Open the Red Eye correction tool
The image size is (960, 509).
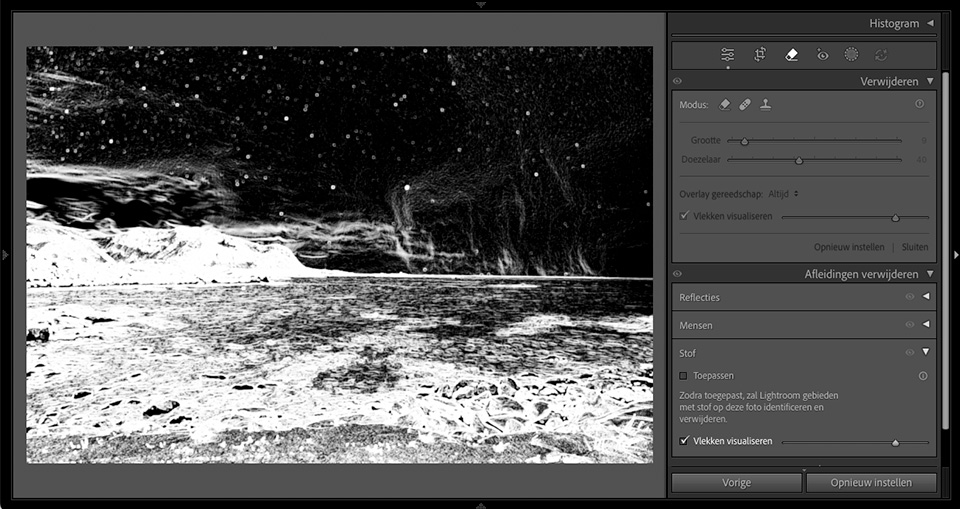click(822, 55)
